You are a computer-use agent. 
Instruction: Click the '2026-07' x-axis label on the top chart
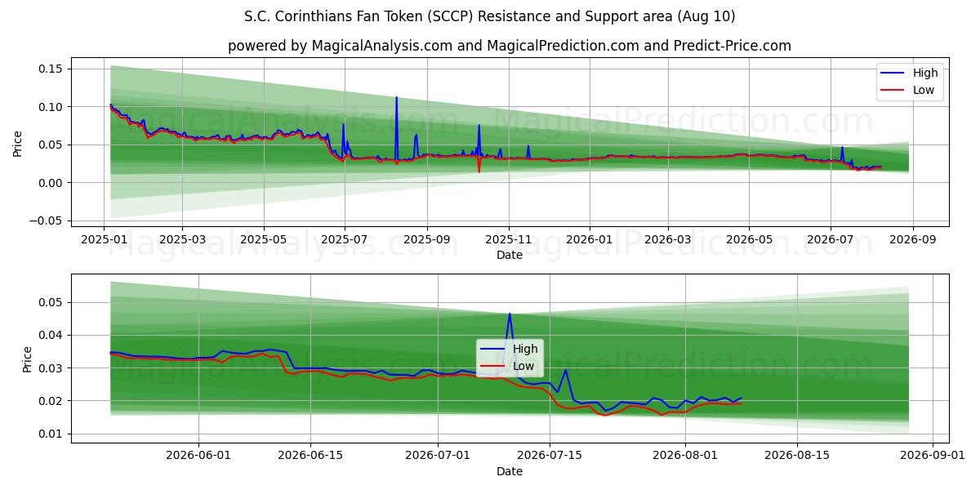[x=831, y=240]
